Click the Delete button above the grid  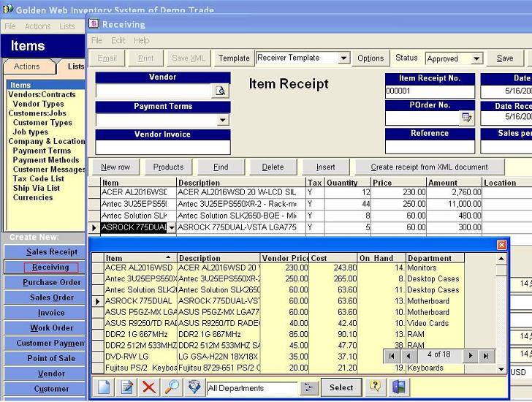[x=273, y=167]
